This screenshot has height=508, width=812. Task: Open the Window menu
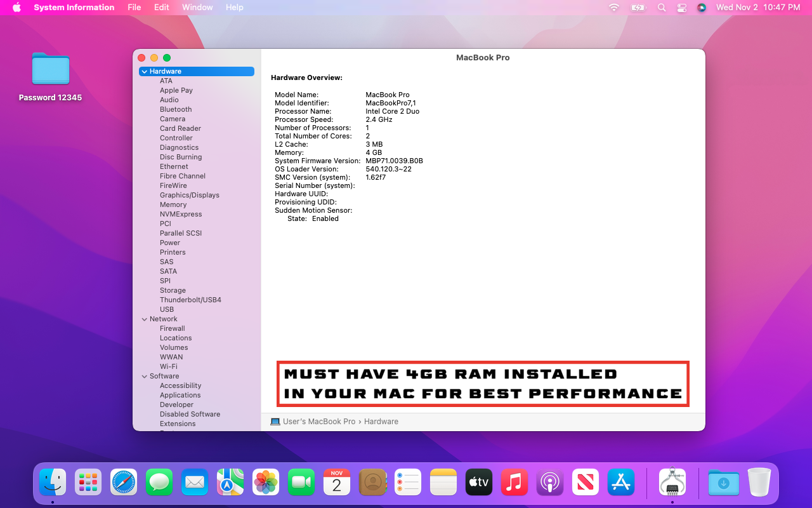click(x=197, y=8)
